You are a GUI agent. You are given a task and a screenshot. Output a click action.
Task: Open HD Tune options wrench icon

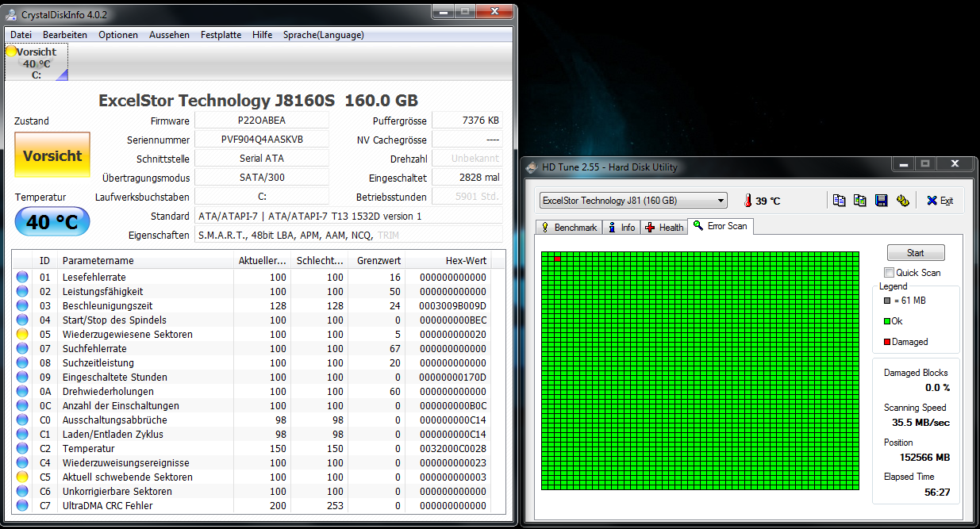click(x=902, y=201)
